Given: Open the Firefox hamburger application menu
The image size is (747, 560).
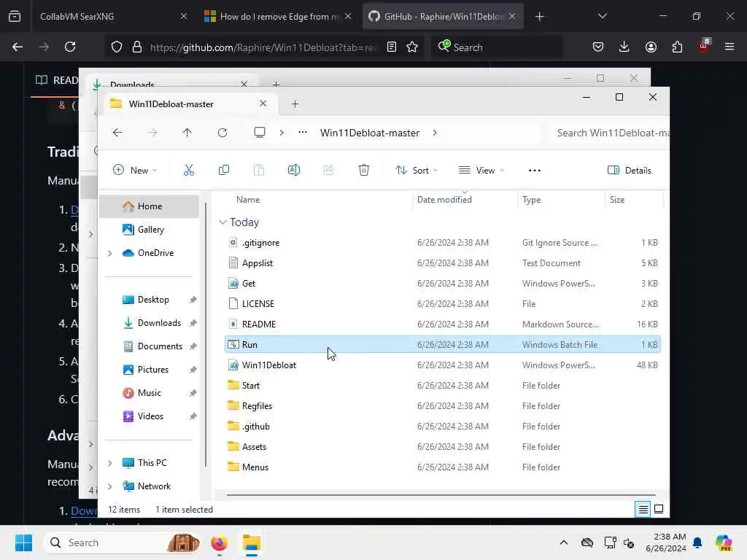Looking at the screenshot, I should (729, 47).
